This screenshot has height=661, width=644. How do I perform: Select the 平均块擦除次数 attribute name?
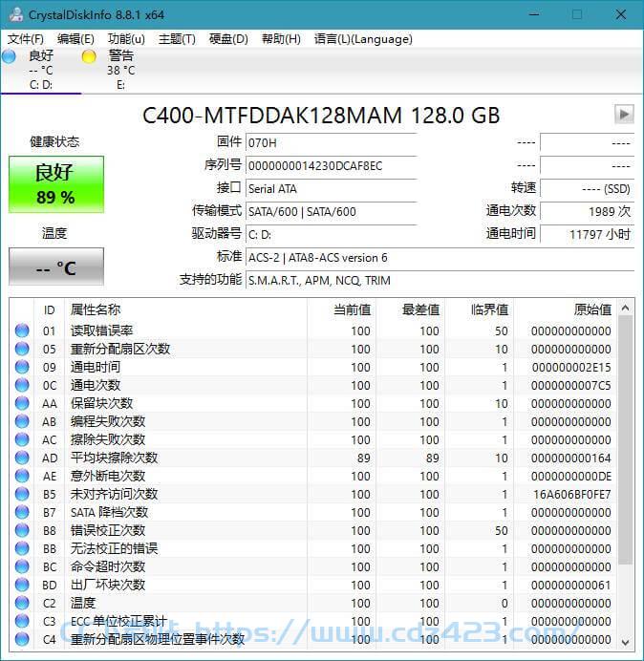[114, 458]
